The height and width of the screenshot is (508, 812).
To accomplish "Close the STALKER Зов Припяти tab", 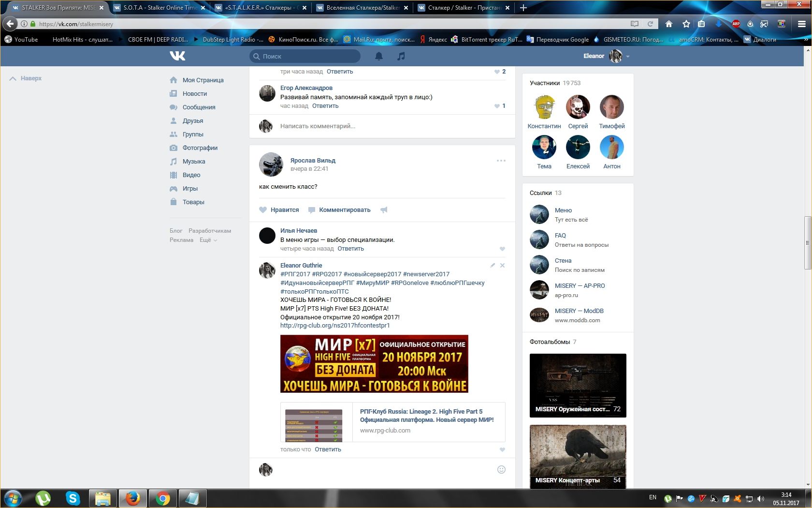I will point(101,8).
